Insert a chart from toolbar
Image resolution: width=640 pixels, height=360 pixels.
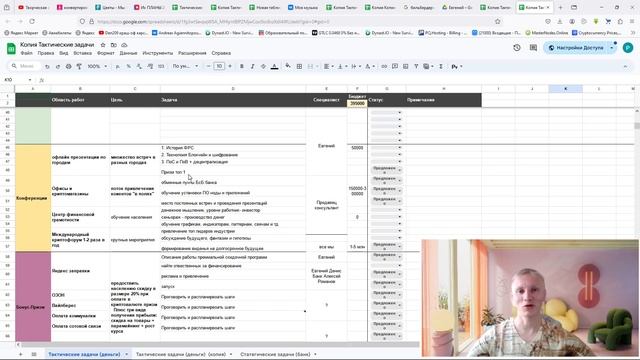click(x=405, y=66)
